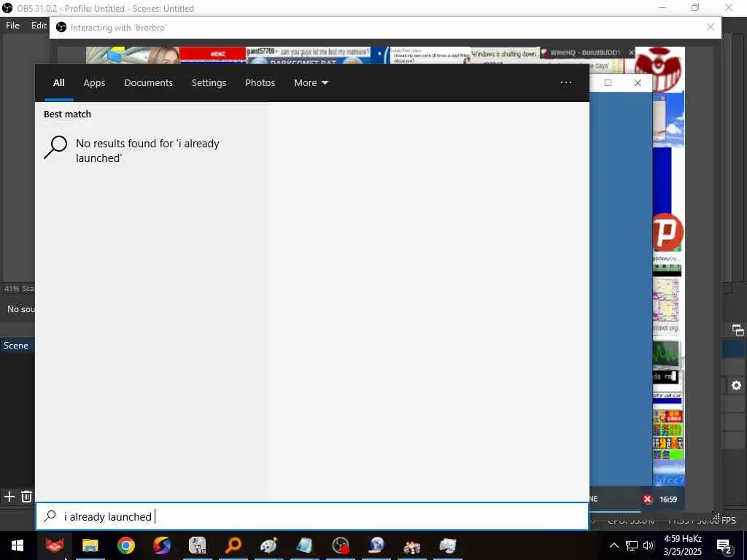Open File Explorer from the taskbar
Image resolution: width=747 pixels, height=560 pixels.
point(90,545)
